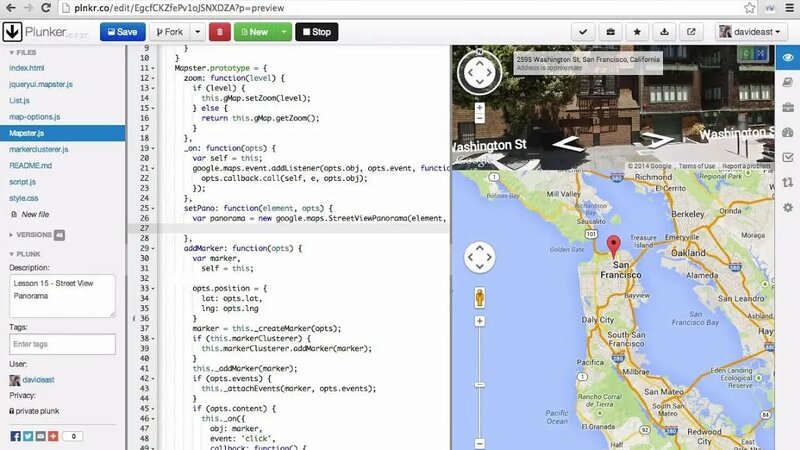Open the checked-box panel in right sidebar
This screenshot has width=800, height=450.
click(788, 157)
